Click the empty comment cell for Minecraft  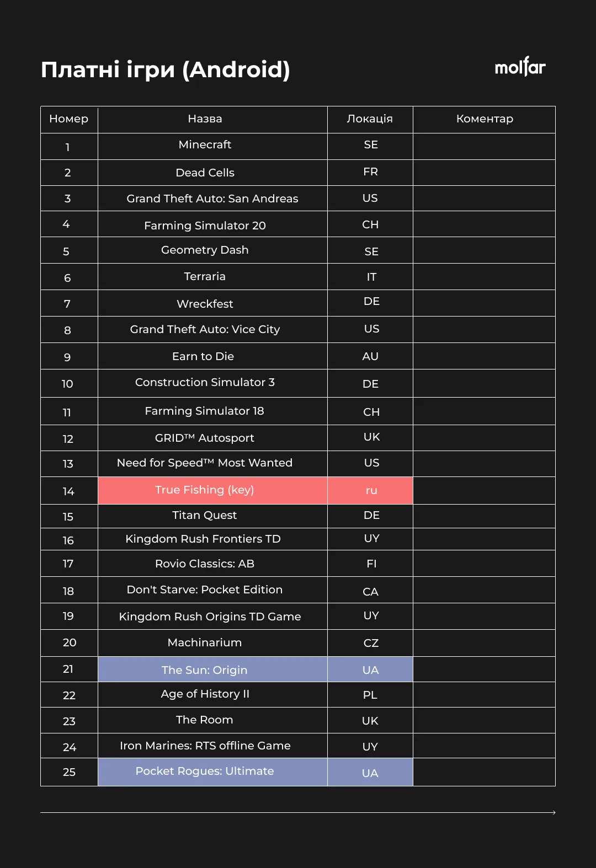[485, 147]
